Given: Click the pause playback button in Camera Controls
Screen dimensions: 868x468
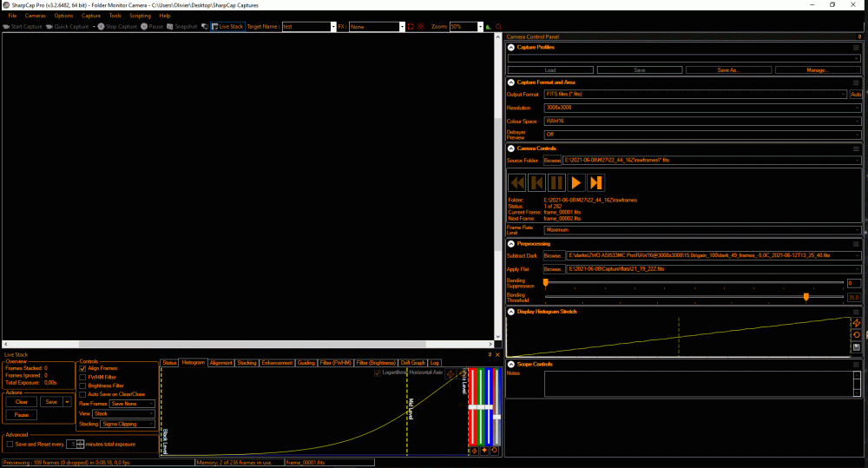Looking at the screenshot, I should (556, 182).
